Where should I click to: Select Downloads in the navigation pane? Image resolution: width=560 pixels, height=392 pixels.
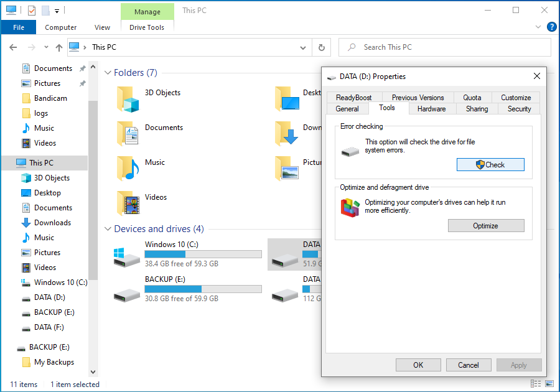(x=52, y=223)
